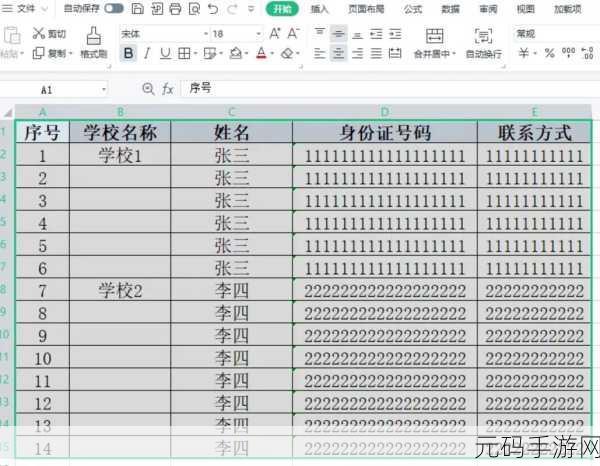Click Align Left icon

pos(320,53)
